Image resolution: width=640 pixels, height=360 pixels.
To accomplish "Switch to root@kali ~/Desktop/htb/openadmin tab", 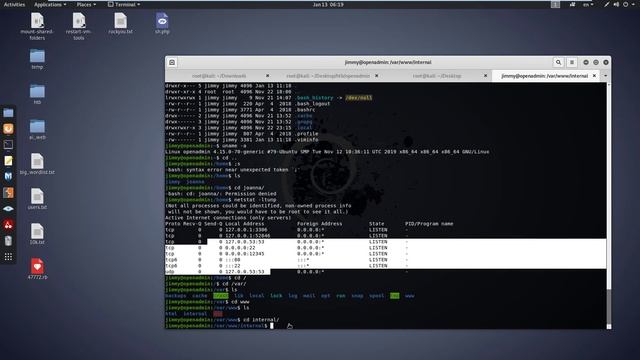I will coord(328,76).
